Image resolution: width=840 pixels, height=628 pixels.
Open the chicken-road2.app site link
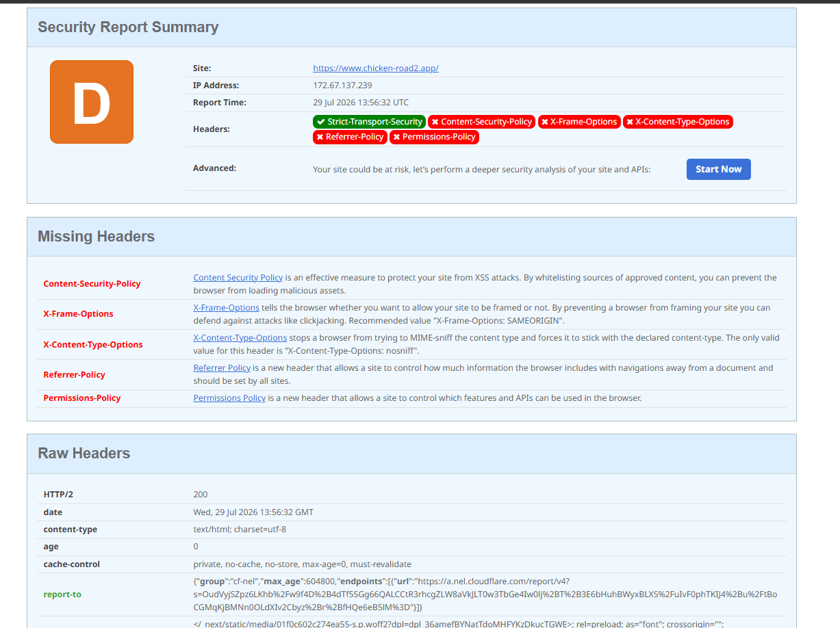coord(376,68)
